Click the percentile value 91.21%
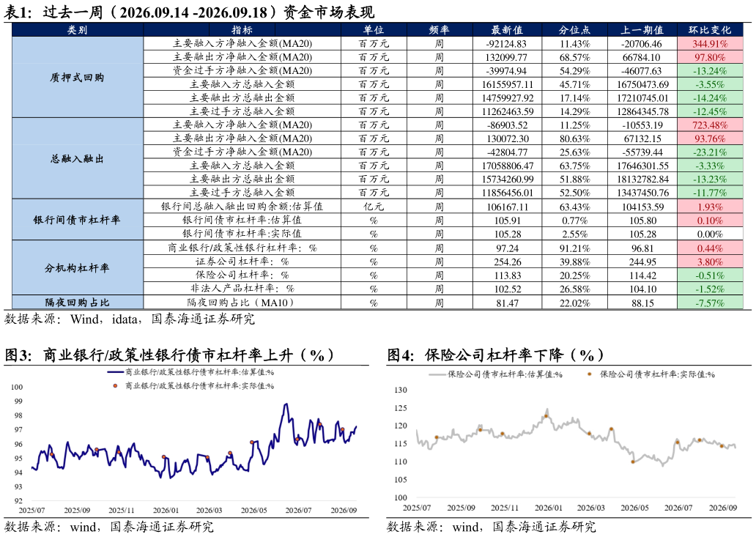Viewport: 756px width, 537px height. click(x=575, y=249)
